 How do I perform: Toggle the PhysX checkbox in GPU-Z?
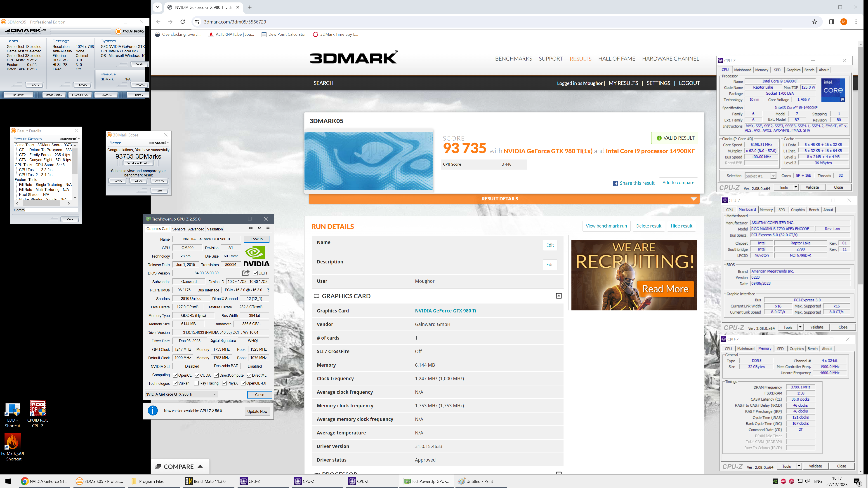tap(224, 383)
